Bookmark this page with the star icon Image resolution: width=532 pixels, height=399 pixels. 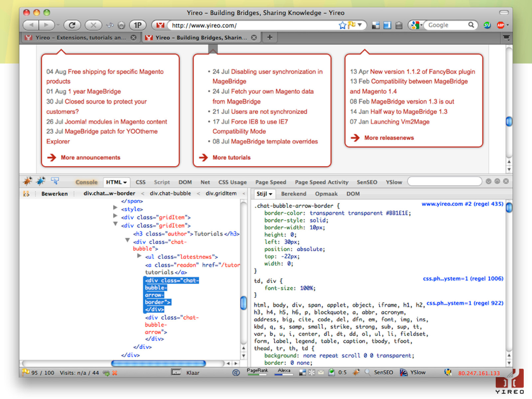point(342,25)
